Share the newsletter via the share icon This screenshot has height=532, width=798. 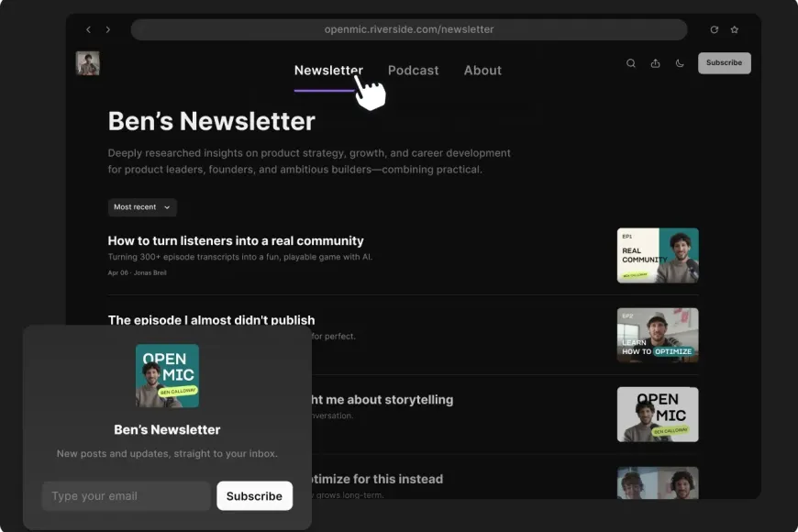coord(656,63)
